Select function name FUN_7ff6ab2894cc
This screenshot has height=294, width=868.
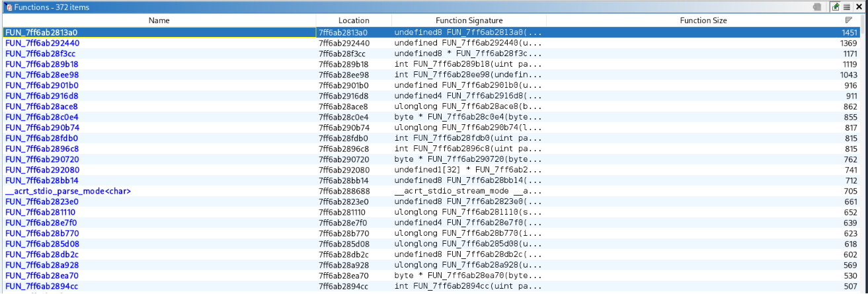coord(42,286)
